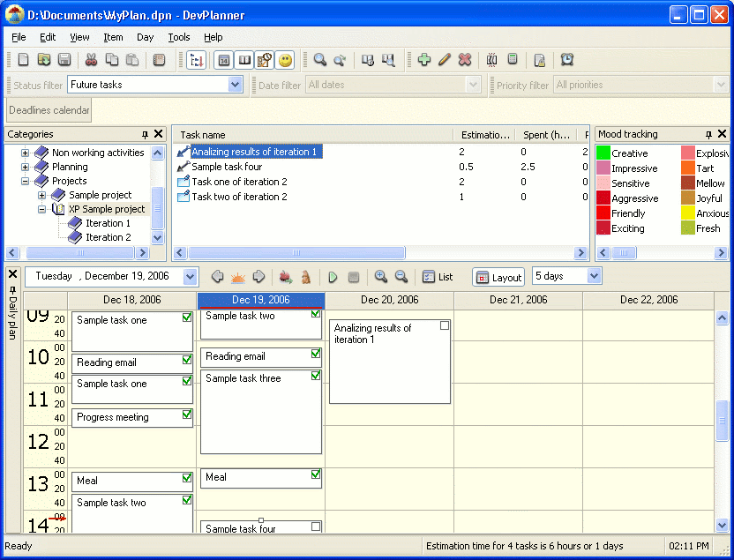
Task: Open the calendar view icon on the toolbar
Action: click(x=223, y=59)
